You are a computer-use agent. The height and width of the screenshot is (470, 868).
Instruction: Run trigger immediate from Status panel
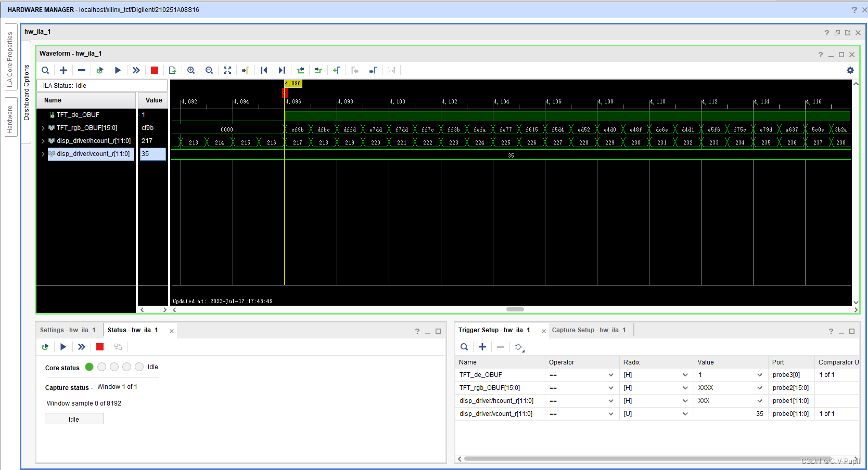pyautogui.click(x=82, y=347)
